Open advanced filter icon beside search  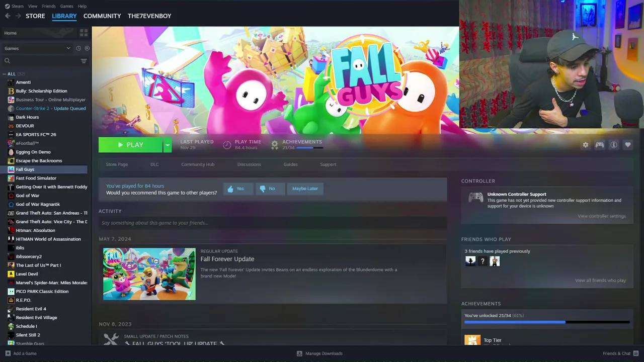point(84,61)
